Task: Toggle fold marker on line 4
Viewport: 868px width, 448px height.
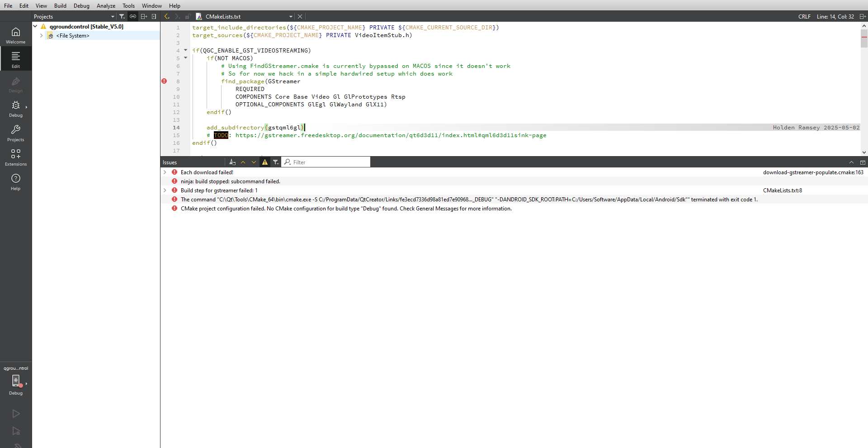Action: pos(185,50)
